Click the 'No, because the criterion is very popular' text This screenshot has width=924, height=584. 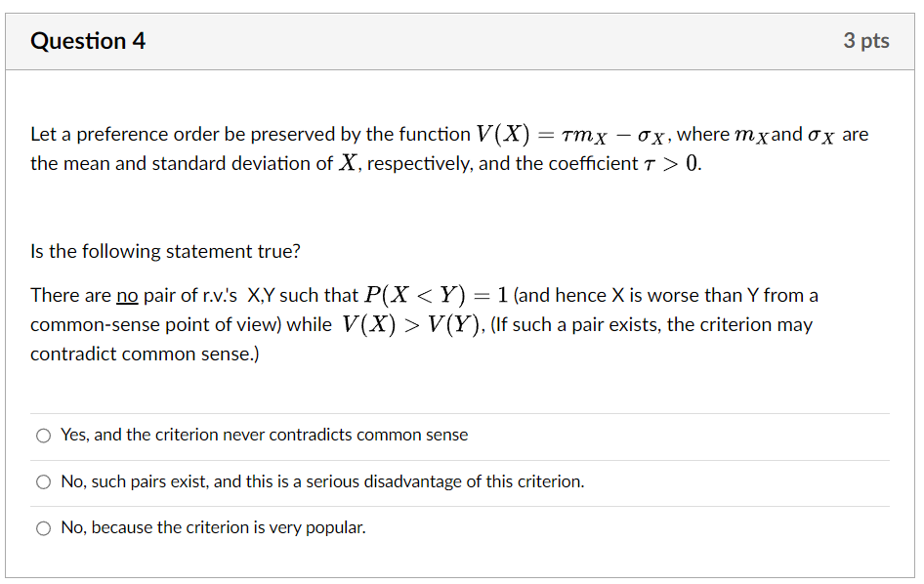coord(212,527)
